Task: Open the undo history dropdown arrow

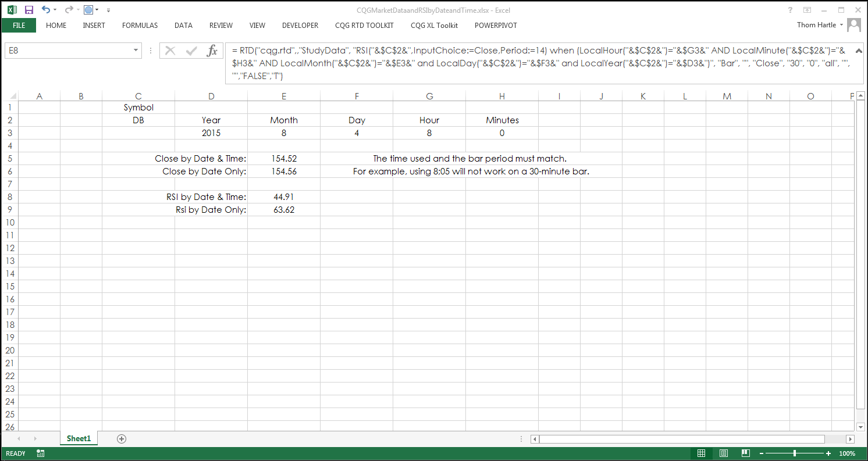Action: pos(55,10)
